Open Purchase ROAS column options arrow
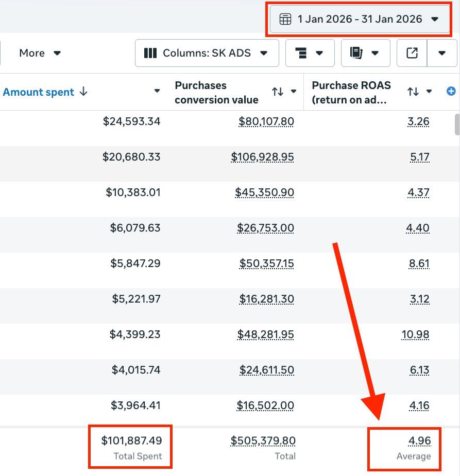The height and width of the screenshot is (476, 460). (x=429, y=91)
